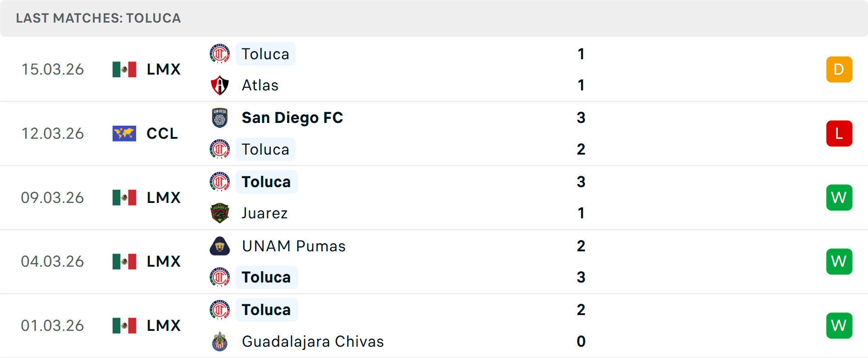Expand the San Diego FC match details

[434, 133]
